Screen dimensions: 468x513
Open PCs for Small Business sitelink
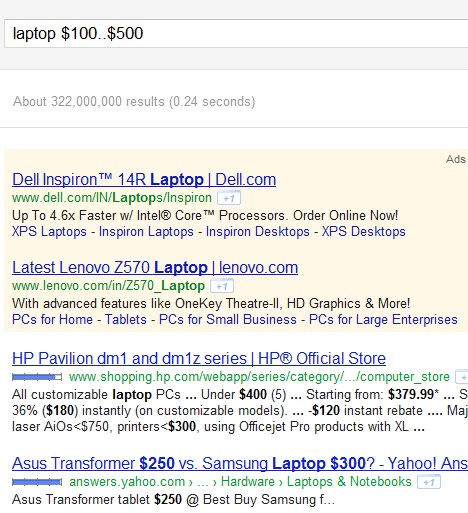tap(228, 319)
